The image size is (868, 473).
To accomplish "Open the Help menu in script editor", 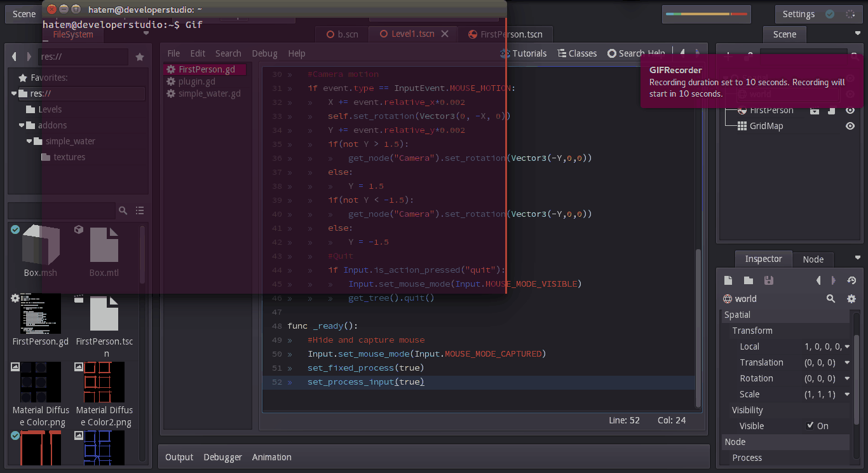I will coord(297,53).
